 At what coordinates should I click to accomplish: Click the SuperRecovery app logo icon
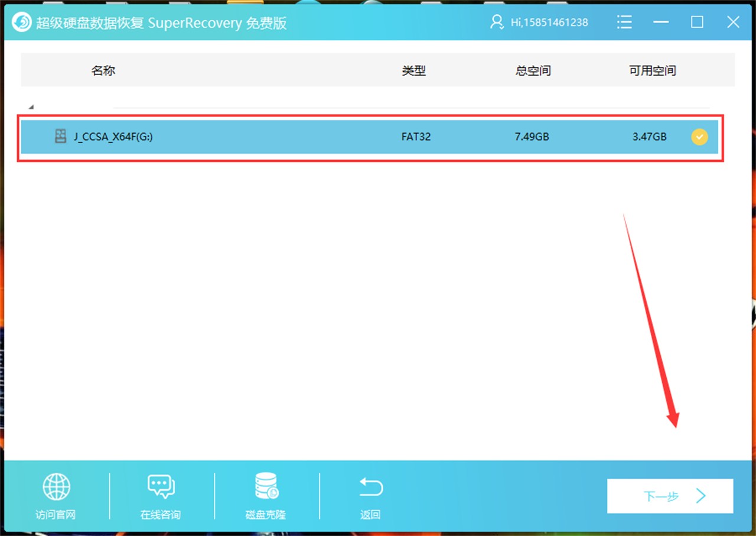[x=22, y=22]
